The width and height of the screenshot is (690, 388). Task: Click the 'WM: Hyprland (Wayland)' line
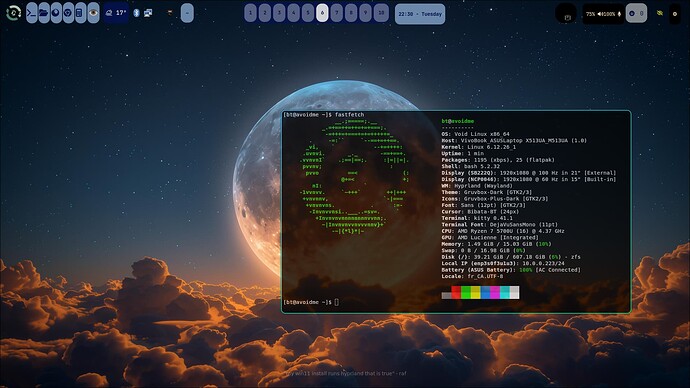(477, 186)
